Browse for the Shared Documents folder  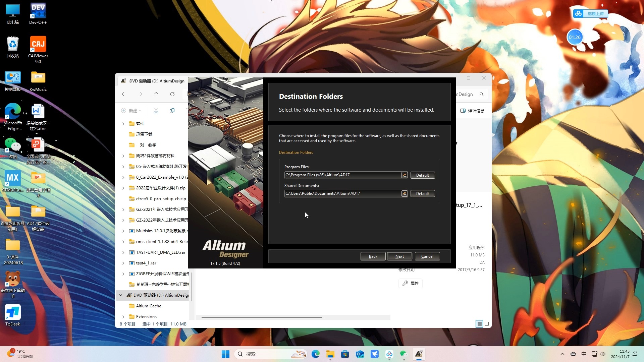click(x=405, y=194)
